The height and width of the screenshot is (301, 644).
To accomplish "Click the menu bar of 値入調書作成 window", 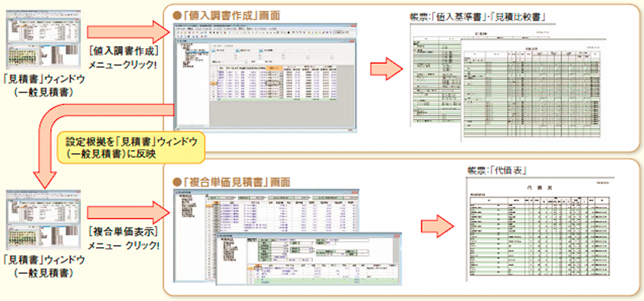I will click(265, 29).
